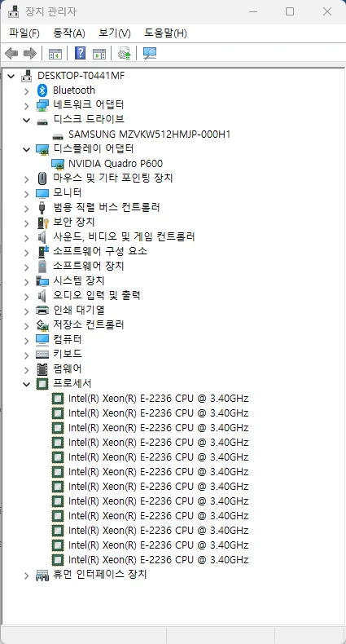Select SAMSUNG MZVKW512HMJP-000H1 disk entry

point(149,135)
